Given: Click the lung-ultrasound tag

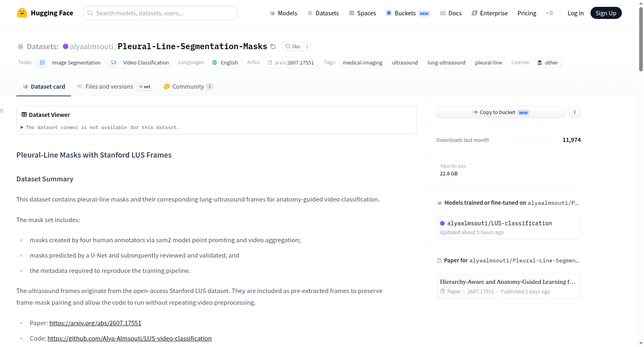Looking at the screenshot, I should pyautogui.click(x=446, y=62).
